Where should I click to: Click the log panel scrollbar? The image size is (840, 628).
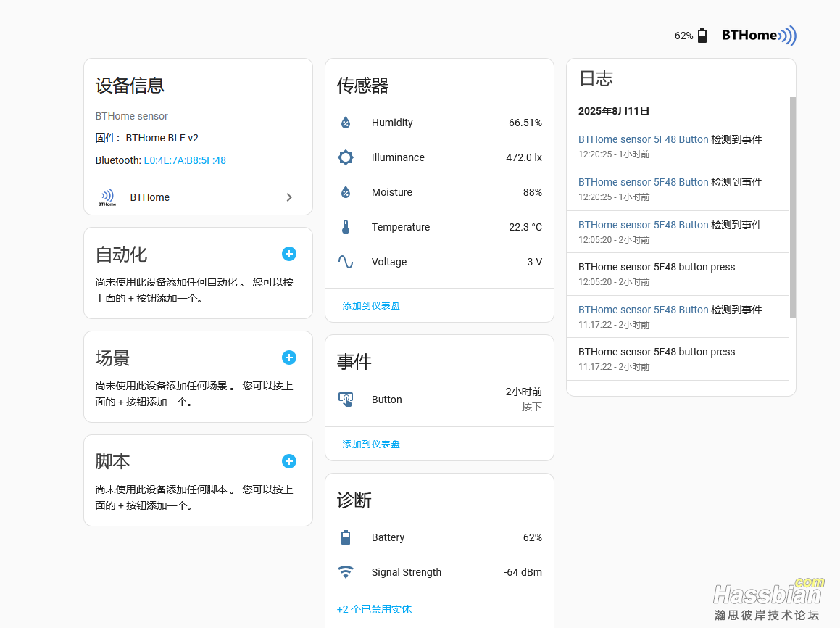point(793,207)
